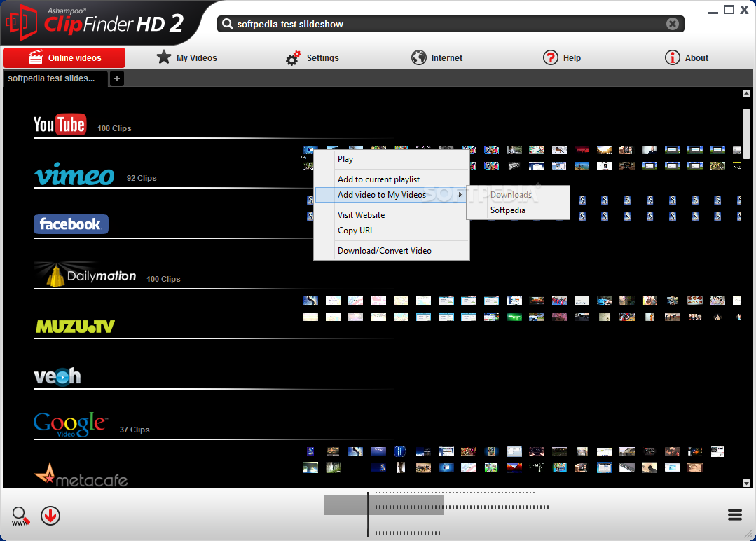Open the Internet globe icon

click(x=419, y=58)
